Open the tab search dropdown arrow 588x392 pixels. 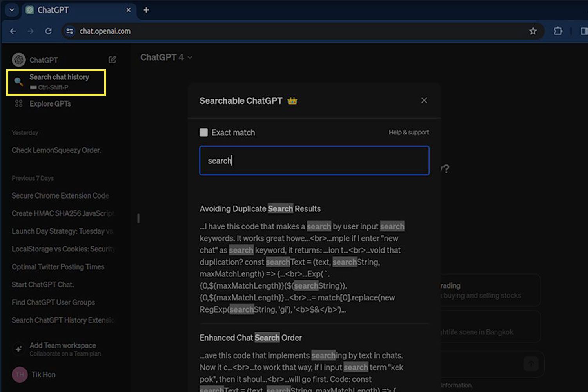point(12,10)
